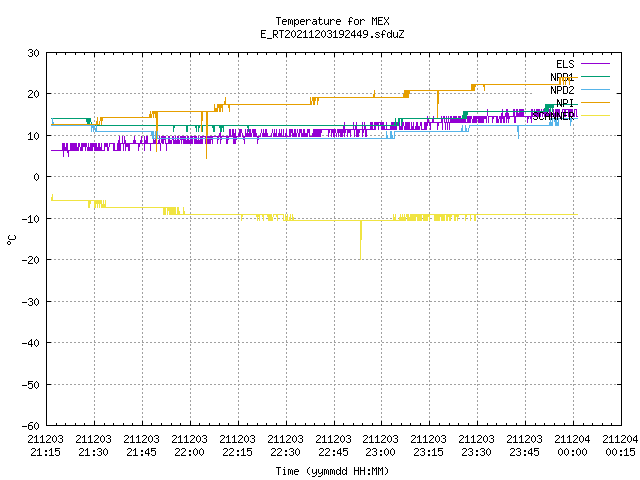Viewport: 640px width, 480px height.
Task: Click the y-axis tick label -30
Action: (31, 302)
